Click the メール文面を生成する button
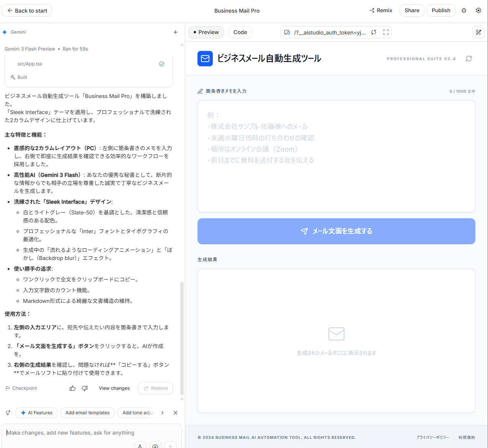This screenshot has width=488, height=448. [336, 231]
